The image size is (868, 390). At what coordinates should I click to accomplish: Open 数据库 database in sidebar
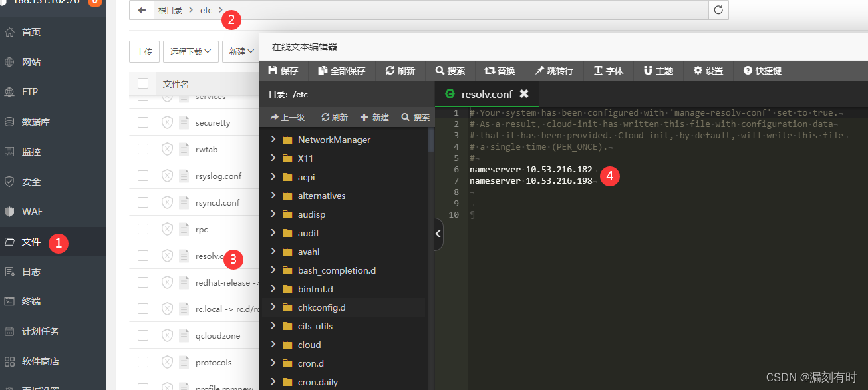coord(36,122)
